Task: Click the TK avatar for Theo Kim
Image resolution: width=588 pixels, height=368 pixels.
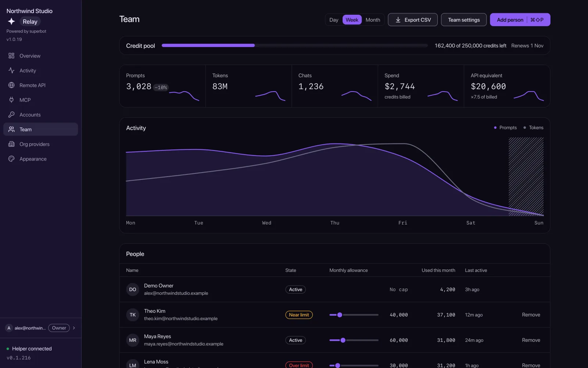Action: click(x=133, y=315)
